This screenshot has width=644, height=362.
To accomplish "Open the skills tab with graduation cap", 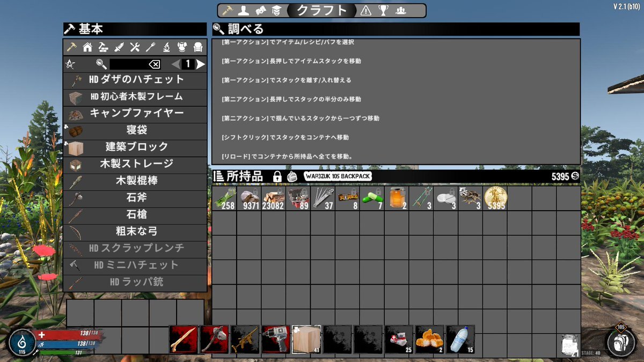I will click(x=277, y=10).
